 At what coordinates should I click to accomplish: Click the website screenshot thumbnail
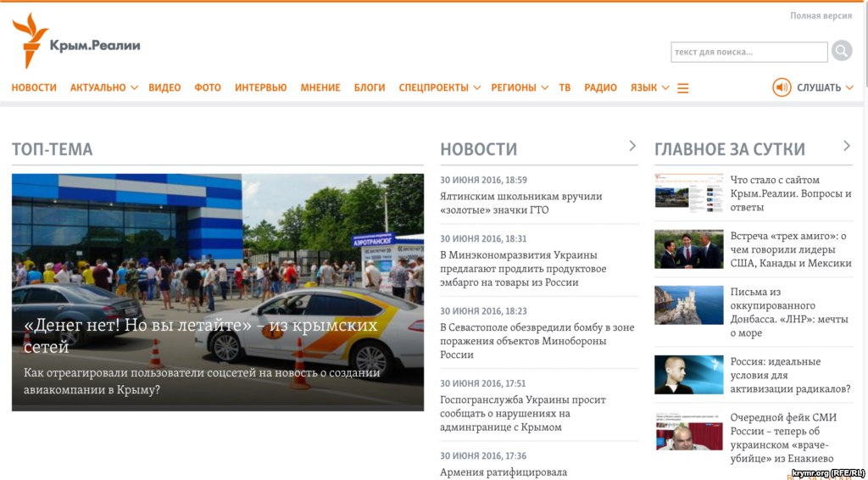688,193
